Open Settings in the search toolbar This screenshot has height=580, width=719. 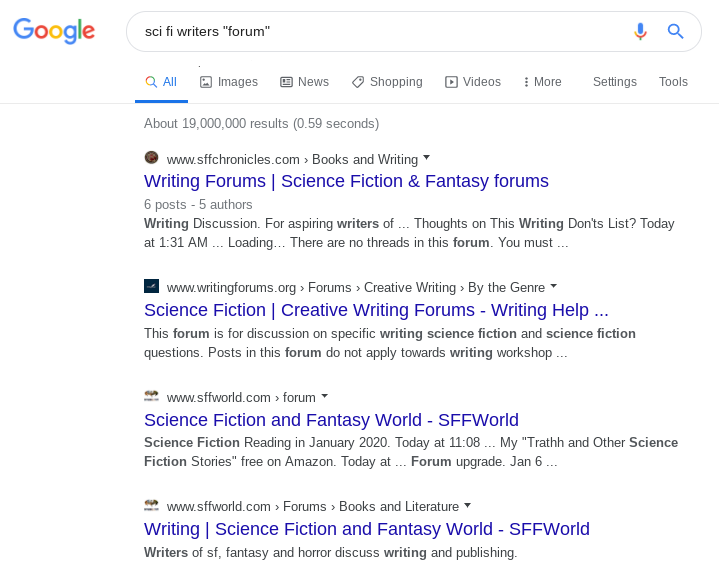point(614,82)
